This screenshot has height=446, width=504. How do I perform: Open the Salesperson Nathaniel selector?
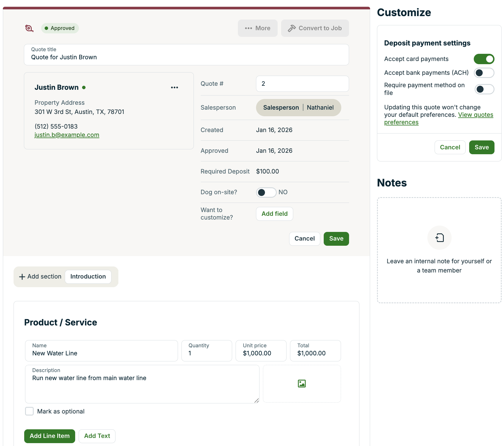point(298,108)
